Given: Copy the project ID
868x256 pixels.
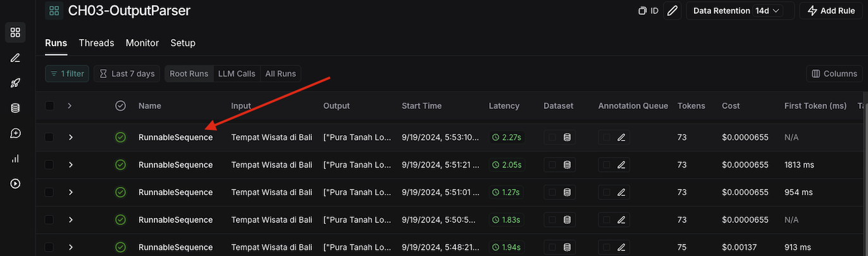Looking at the screenshot, I should click(x=648, y=11).
